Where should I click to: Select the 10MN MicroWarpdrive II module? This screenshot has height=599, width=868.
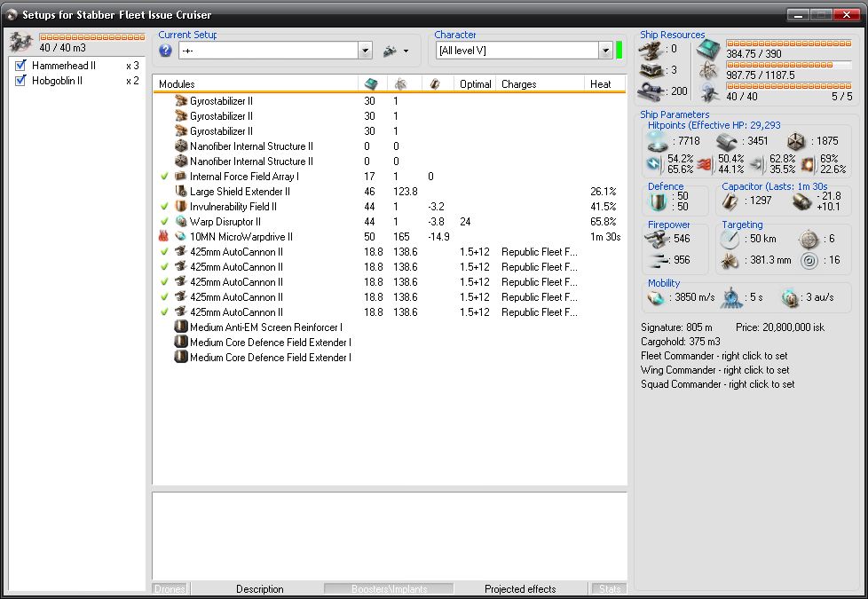[x=389, y=237]
